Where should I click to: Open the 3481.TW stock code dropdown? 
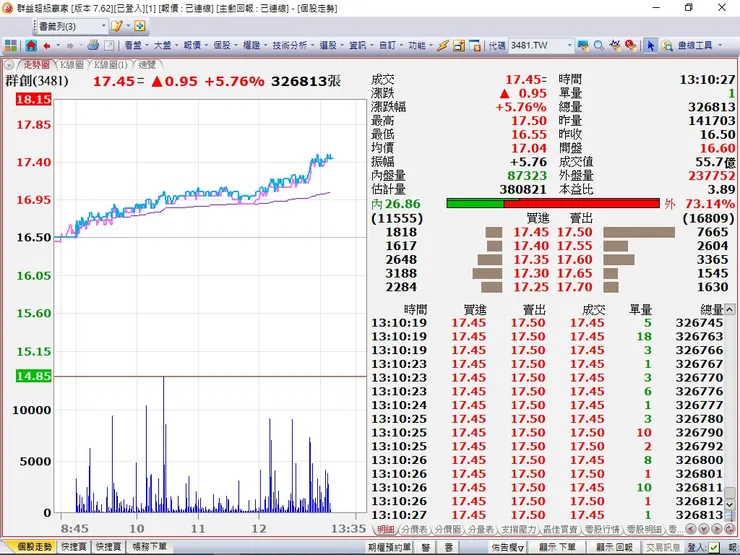(x=569, y=45)
